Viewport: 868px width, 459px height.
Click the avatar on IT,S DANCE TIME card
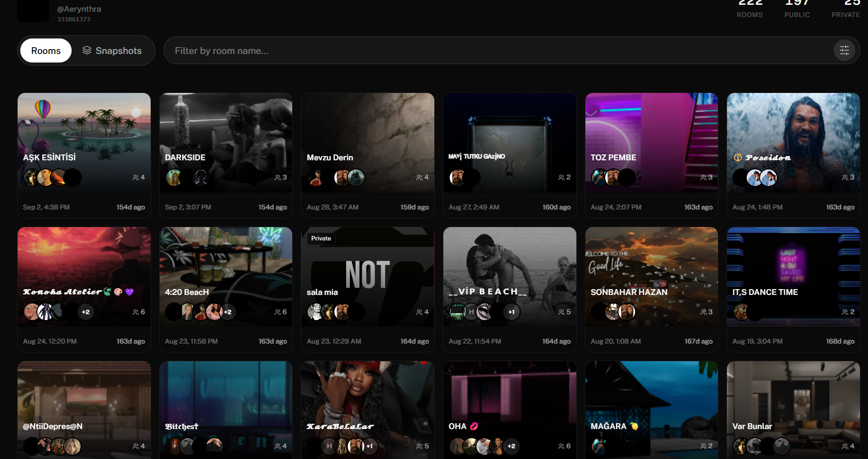741,312
